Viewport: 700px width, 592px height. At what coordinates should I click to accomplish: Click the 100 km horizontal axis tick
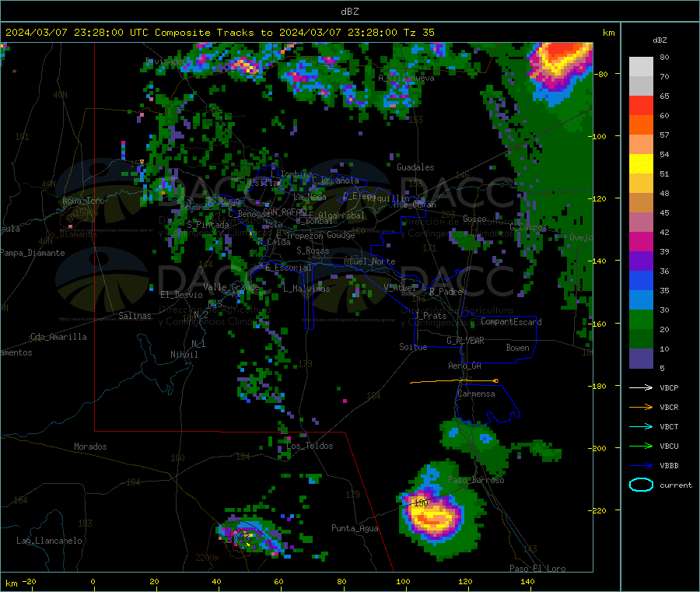point(403,582)
